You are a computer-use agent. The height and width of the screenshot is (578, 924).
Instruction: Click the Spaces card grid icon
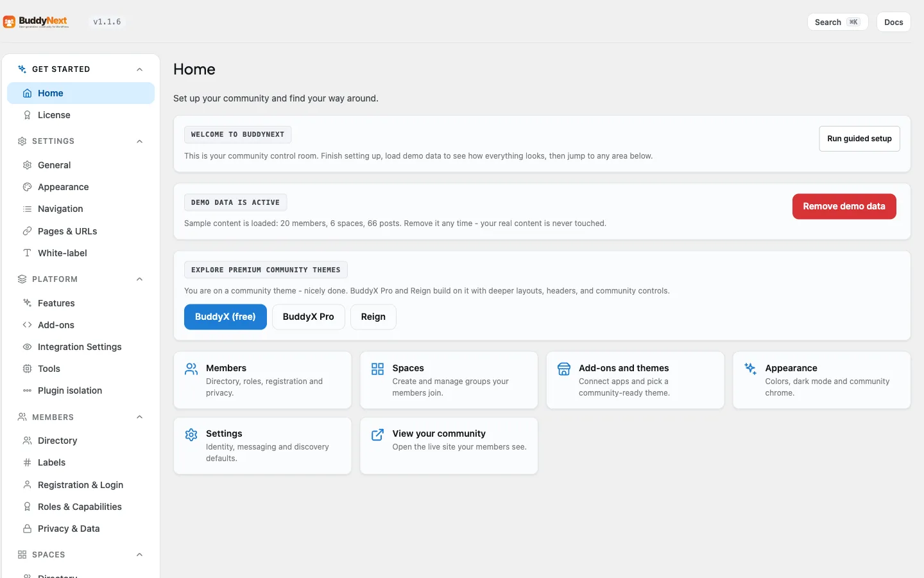point(377,369)
